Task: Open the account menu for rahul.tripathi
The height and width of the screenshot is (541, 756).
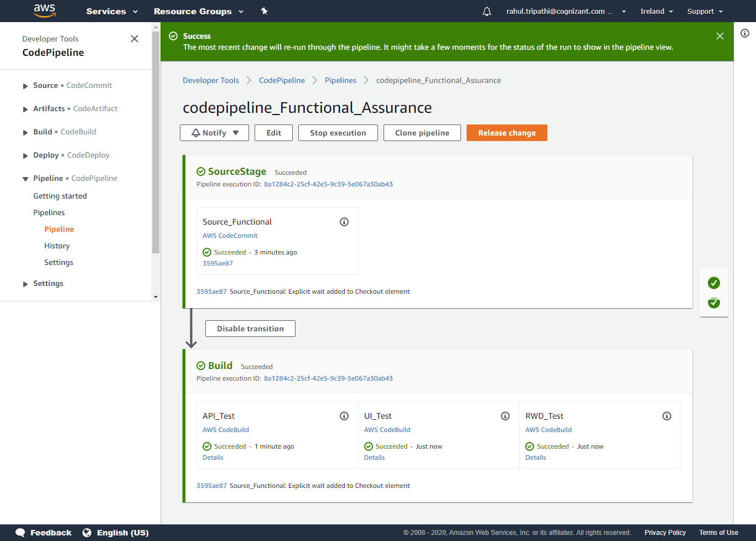Action: [566, 11]
